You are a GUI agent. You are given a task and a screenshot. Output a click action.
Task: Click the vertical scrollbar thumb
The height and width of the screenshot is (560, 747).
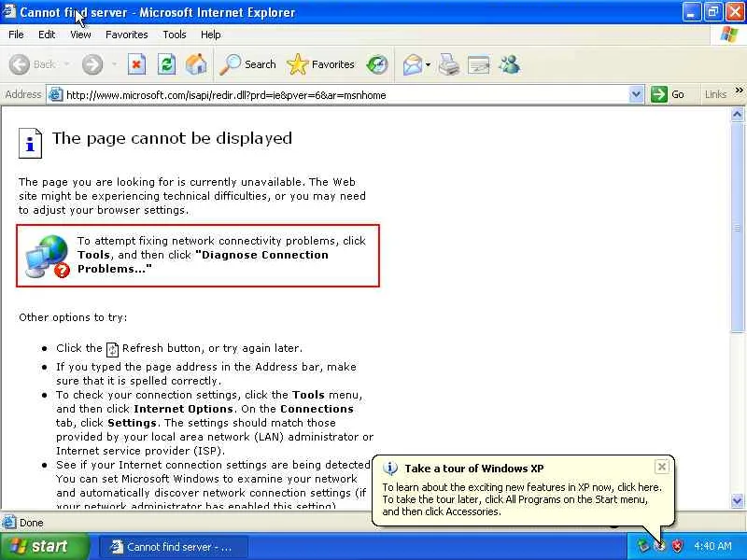coord(737,228)
